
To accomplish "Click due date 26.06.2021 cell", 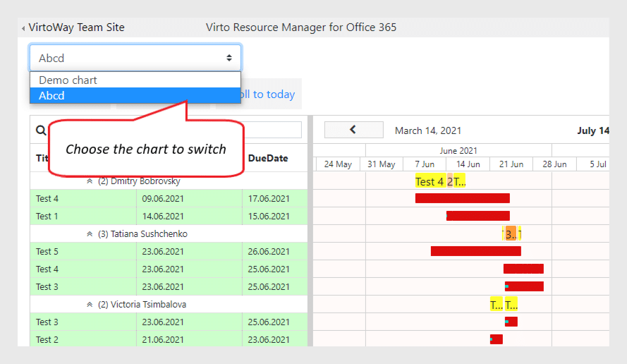I will (x=275, y=251).
